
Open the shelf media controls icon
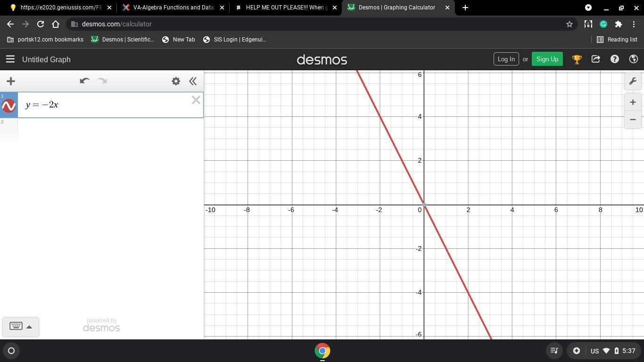click(x=554, y=351)
